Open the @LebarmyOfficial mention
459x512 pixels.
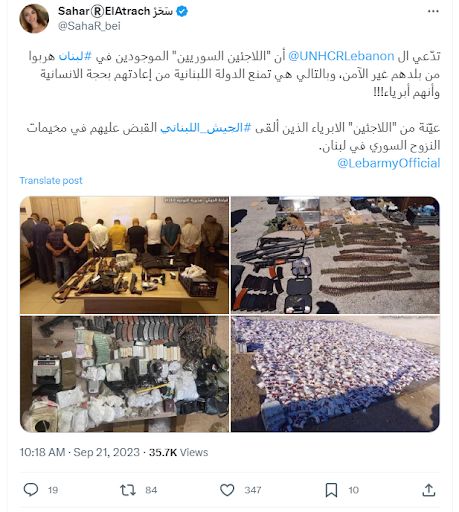coord(389,163)
